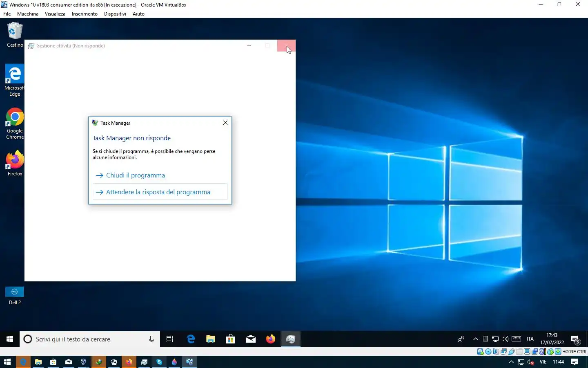Open the guest clock showing 17:43

[552, 339]
